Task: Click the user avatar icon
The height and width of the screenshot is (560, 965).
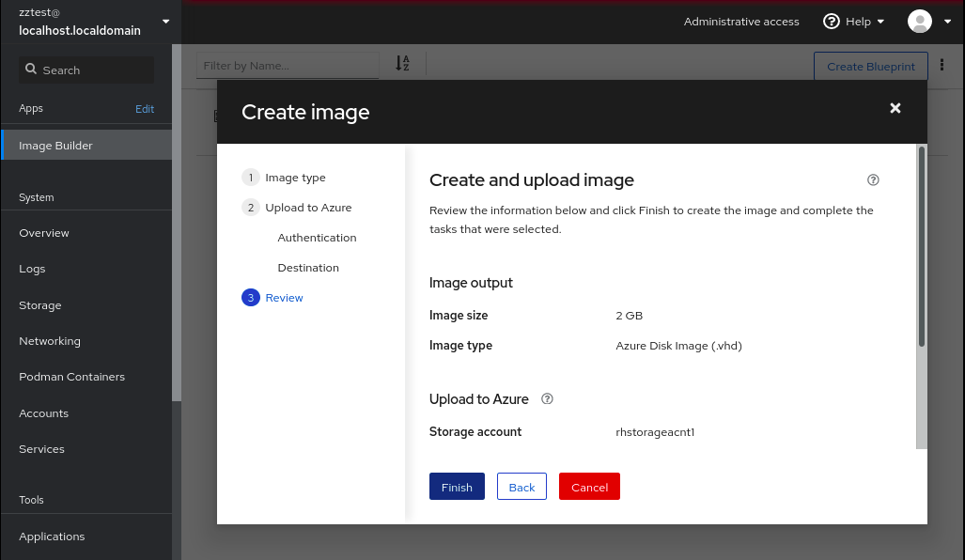Action: click(x=919, y=22)
